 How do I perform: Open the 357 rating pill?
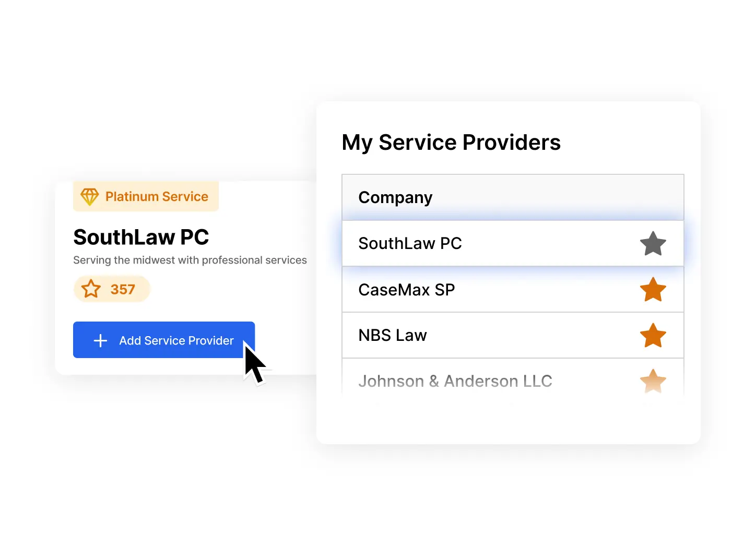point(112,289)
